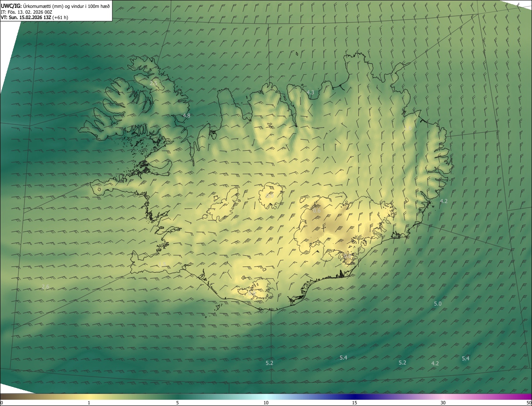Screen dimensions: 532x406
Task: Select the '15' tick on the colour scale
Action: (x=355, y=403)
